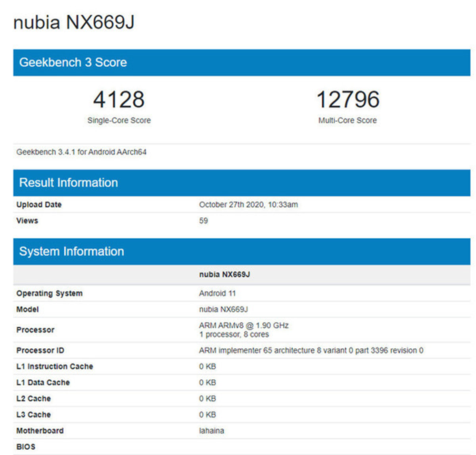Select 'Geekbench 3.4.1 for Android AArch64' text
Viewport: 476px width, 455px height.
pos(81,152)
